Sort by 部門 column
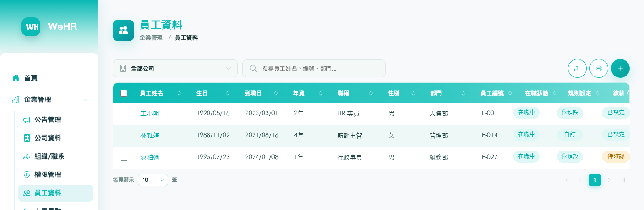644x210 pixels. point(463,93)
